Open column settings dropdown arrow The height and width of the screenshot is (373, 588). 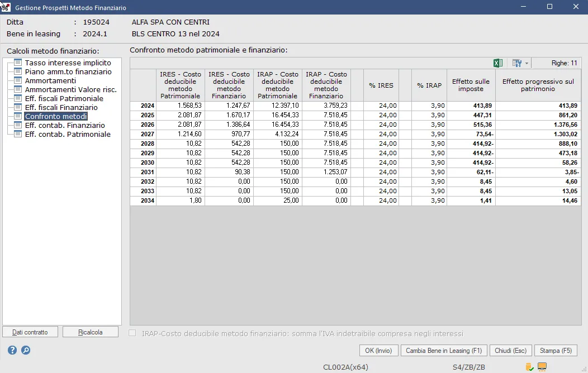pos(527,63)
